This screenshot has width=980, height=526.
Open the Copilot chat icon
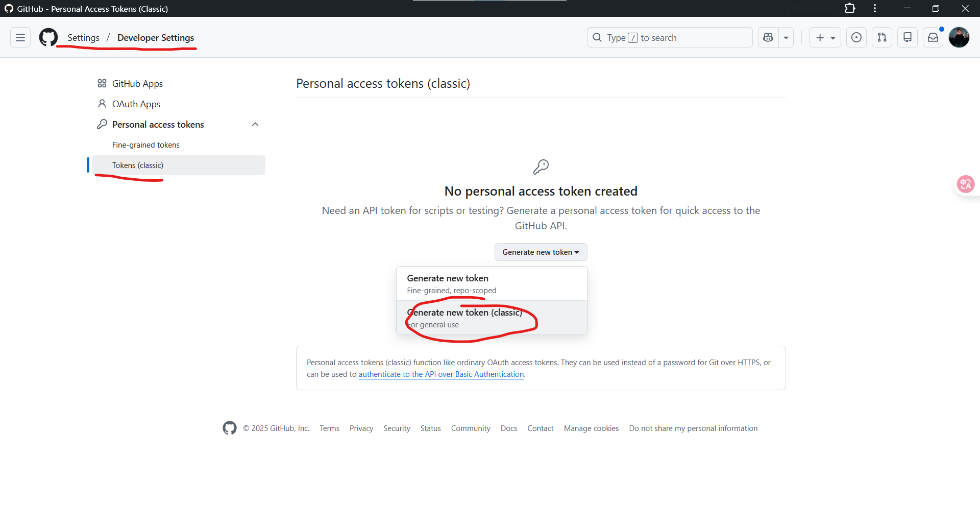768,38
